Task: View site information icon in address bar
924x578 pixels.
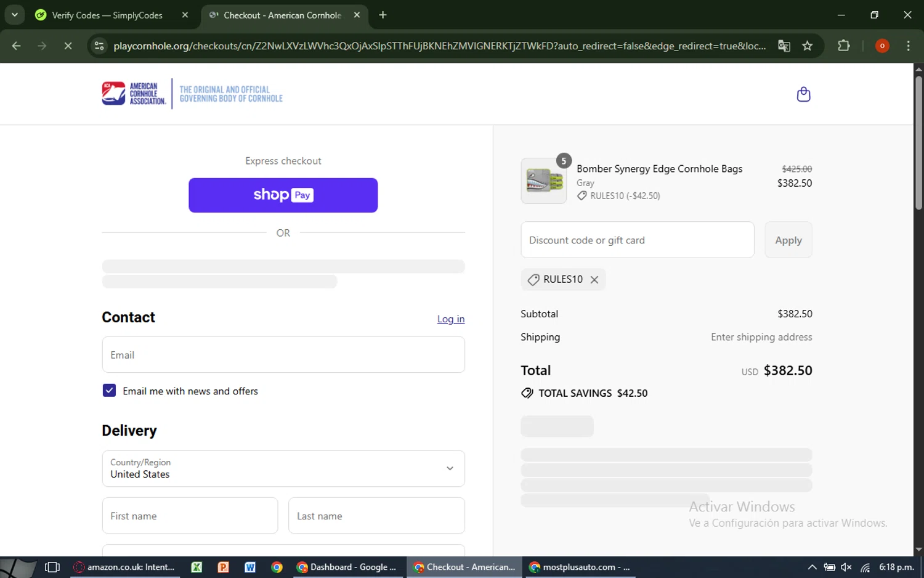Action: (x=99, y=46)
